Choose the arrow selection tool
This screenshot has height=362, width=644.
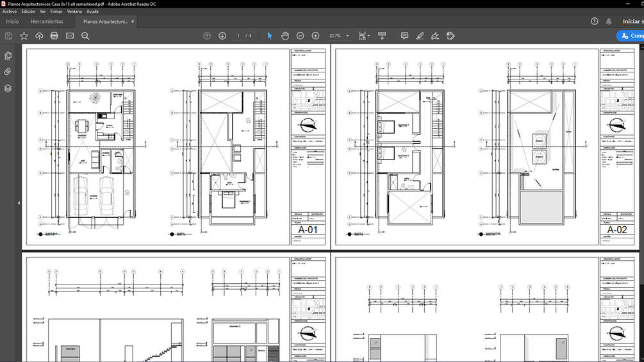tap(270, 36)
